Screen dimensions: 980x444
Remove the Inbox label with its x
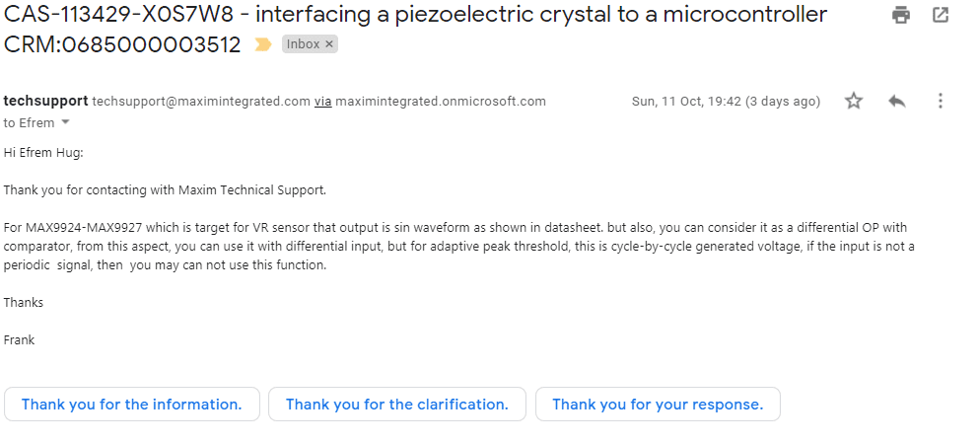(329, 44)
